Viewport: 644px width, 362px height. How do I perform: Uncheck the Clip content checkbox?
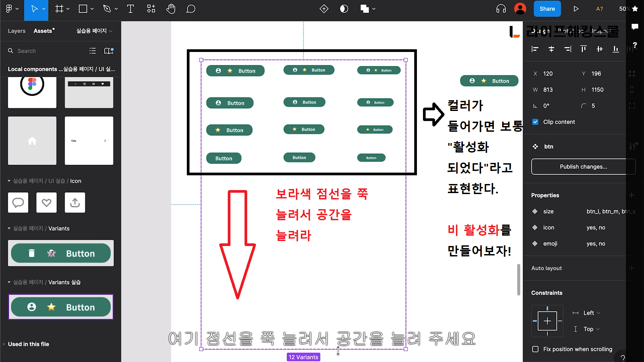coord(535,122)
